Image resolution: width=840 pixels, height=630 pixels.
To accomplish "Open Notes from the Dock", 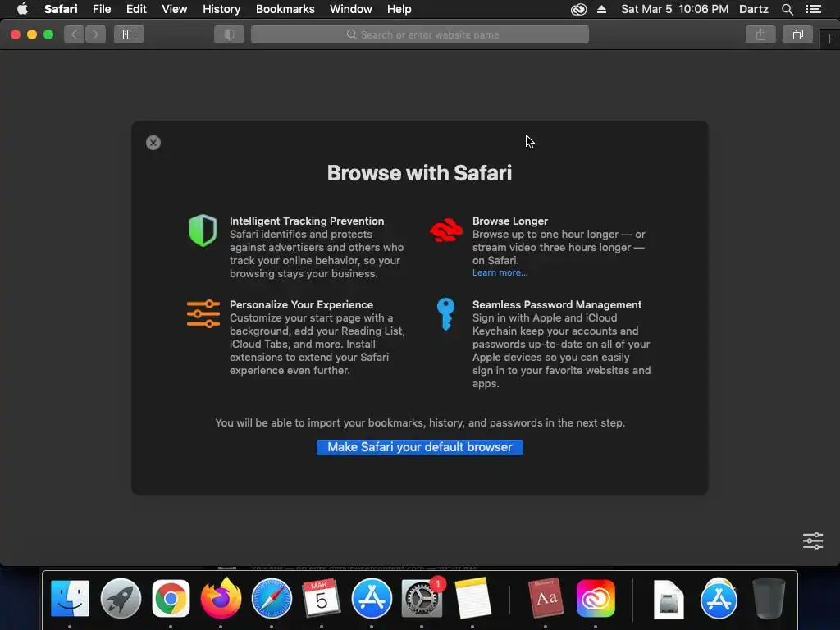I will point(472,598).
